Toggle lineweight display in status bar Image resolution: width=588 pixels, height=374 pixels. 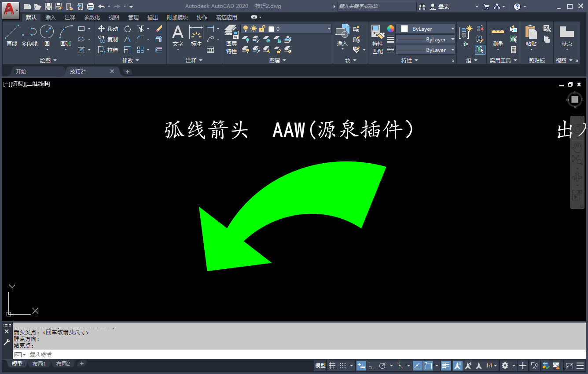[446, 366]
